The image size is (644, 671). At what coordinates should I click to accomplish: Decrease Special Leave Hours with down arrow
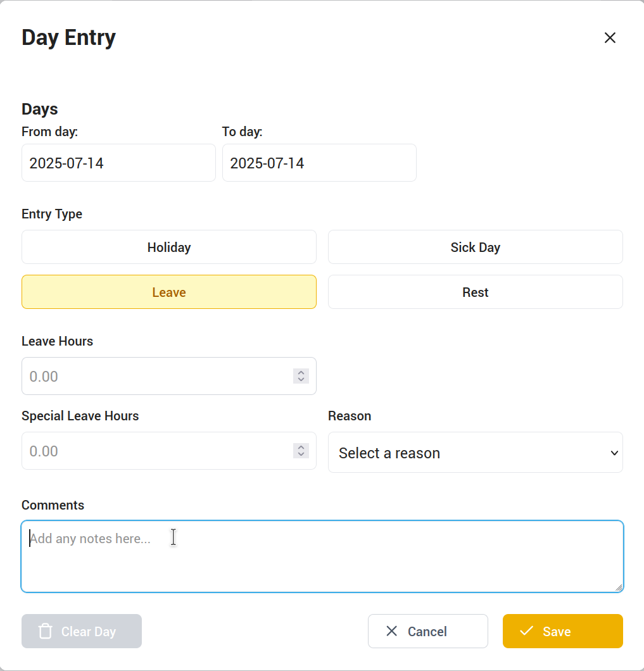pyautogui.click(x=301, y=455)
